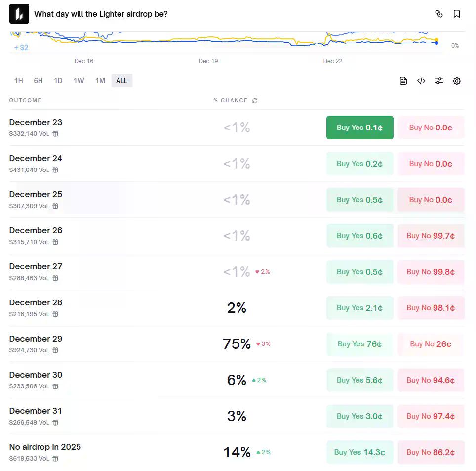
Task: Select the 1H chart timeframe
Action: [x=19, y=81]
